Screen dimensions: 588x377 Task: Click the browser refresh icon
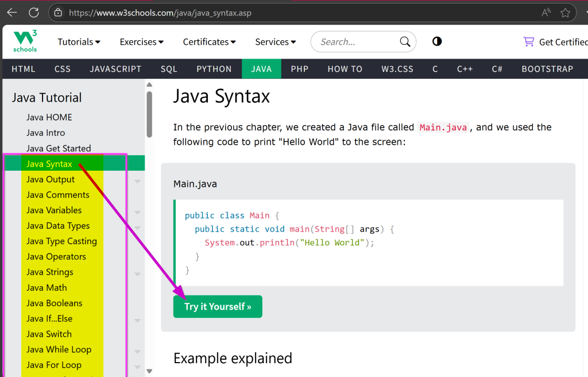click(34, 12)
